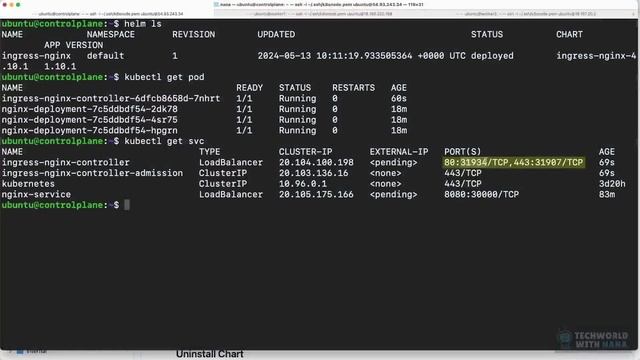Click the chart name ingress-nginx-4
640x360 pixels.
(x=596, y=56)
